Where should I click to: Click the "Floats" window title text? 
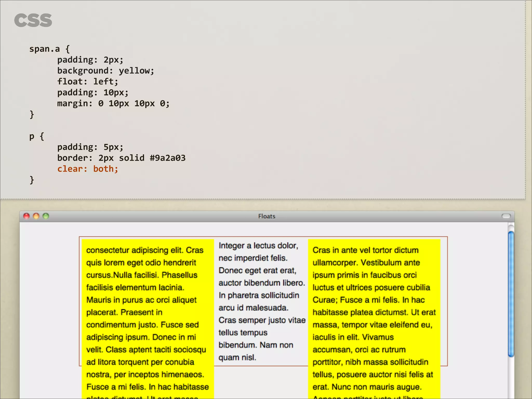267,216
